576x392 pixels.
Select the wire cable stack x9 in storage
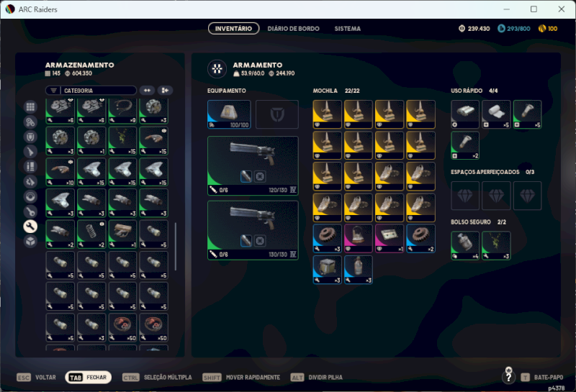[x=122, y=111]
